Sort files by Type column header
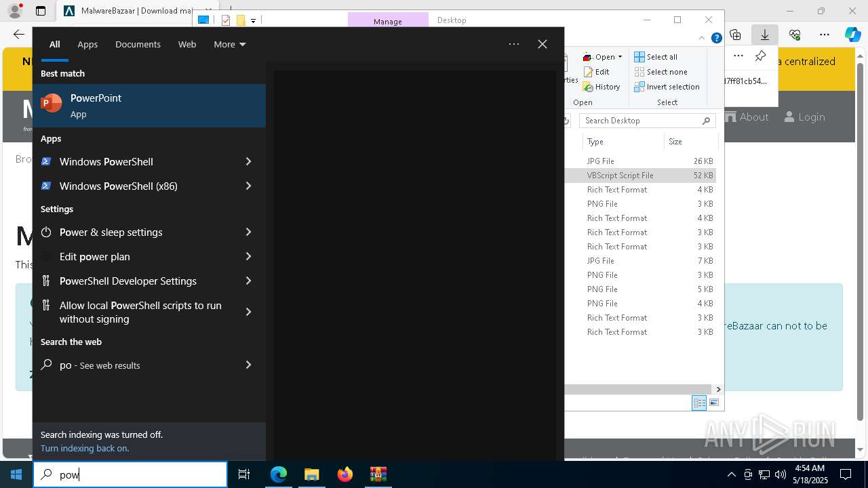The image size is (868, 488). click(623, 142)
